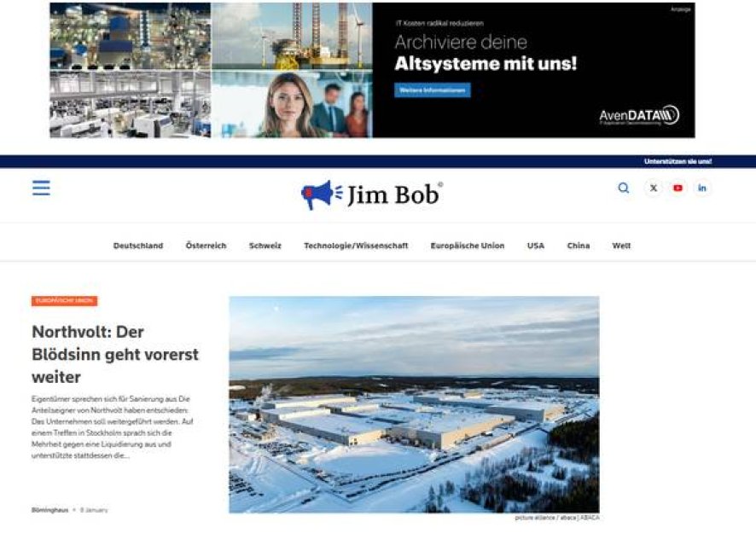Open the Welt section
Image resolution: width=756 pixels, height=539 pixels.
621,246
